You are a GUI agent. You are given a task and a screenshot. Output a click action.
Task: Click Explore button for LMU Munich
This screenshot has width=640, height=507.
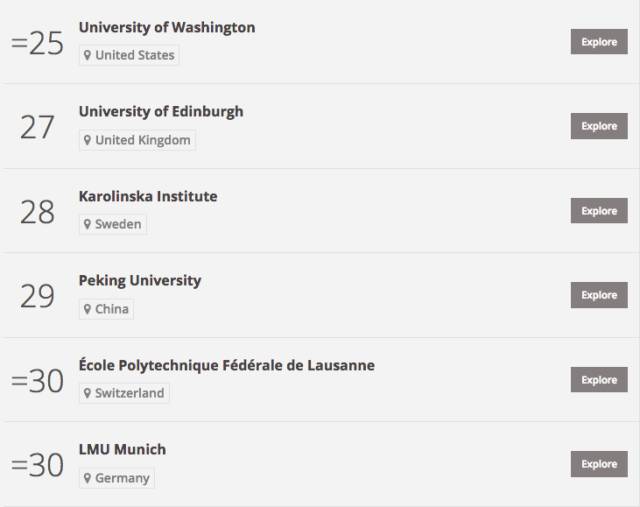click(599, 464)
